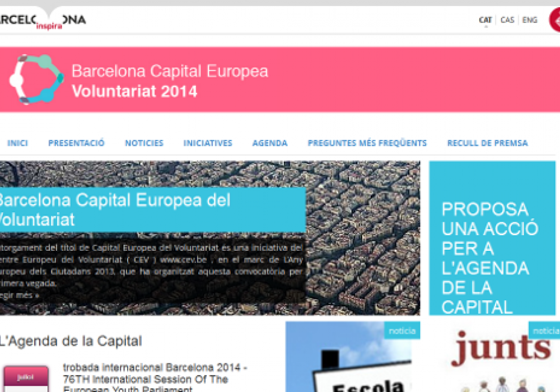Click the red circular icon beside ENG
This screenshot has width=560, height=392.
coord(554,20)
